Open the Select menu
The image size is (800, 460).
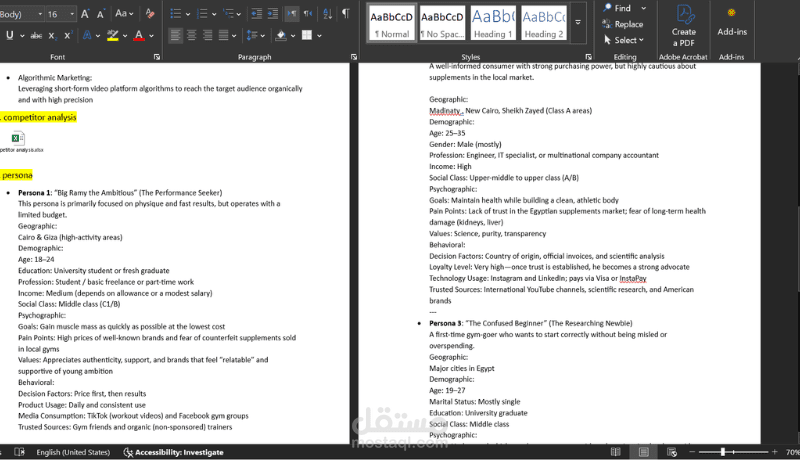point(624,40)
